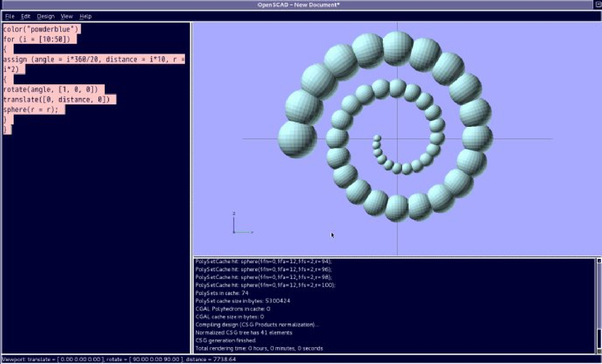602x364 pixels.
Task: Click the largest sphere at the spiral's end
Action: pyautogui.click(x=296, y=138)
